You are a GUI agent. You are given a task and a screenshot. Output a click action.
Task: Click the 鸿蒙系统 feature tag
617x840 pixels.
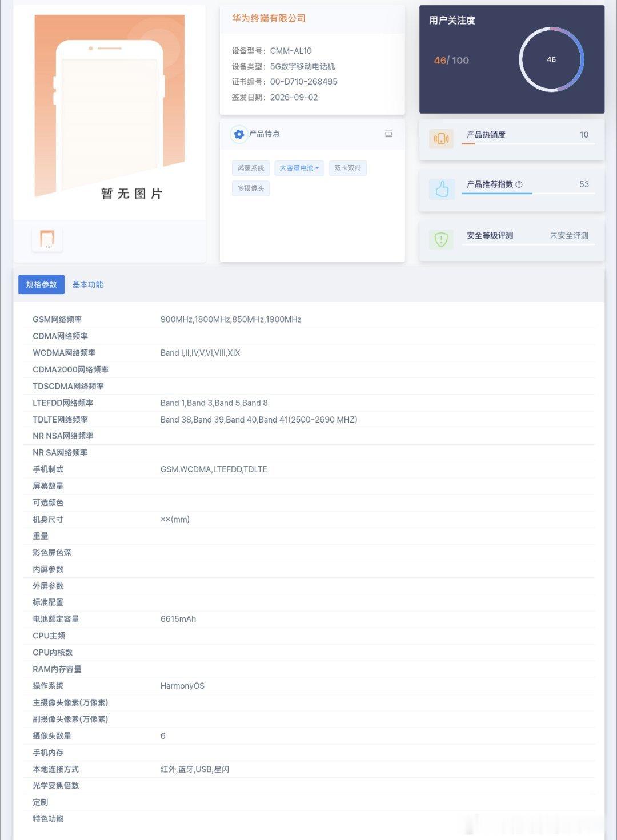tap(251, 168)
